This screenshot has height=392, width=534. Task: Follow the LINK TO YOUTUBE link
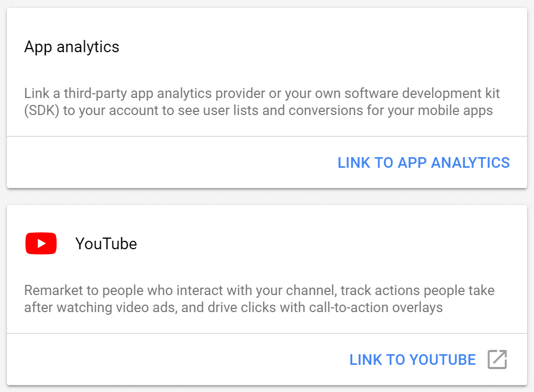(x=412, y=360)
